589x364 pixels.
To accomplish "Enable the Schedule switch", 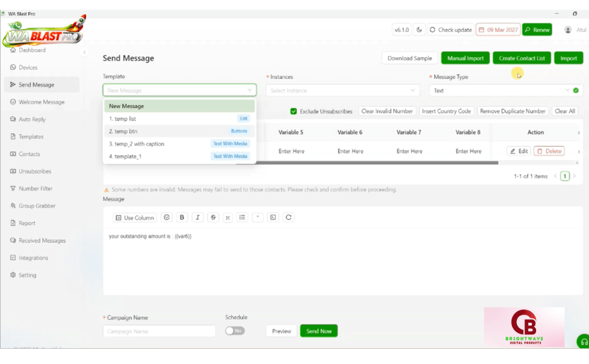I will [235, 331].
